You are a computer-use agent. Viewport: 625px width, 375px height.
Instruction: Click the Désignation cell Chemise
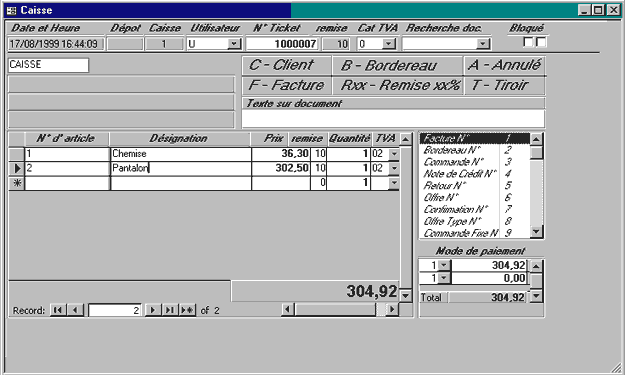pyautogui.click(x=181, y=154)
